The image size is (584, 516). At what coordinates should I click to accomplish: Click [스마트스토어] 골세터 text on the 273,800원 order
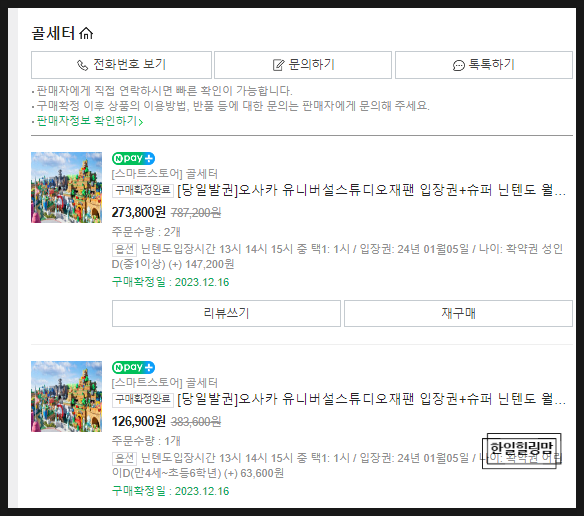point(165,174)
